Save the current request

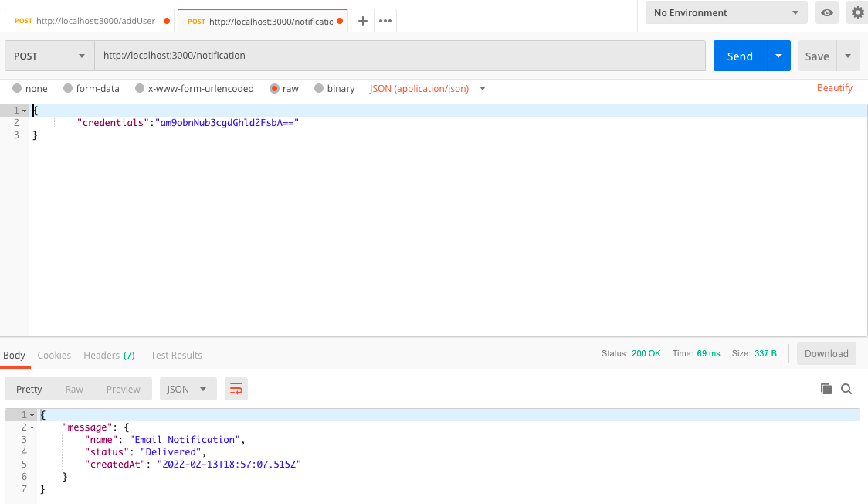point(817,56)
